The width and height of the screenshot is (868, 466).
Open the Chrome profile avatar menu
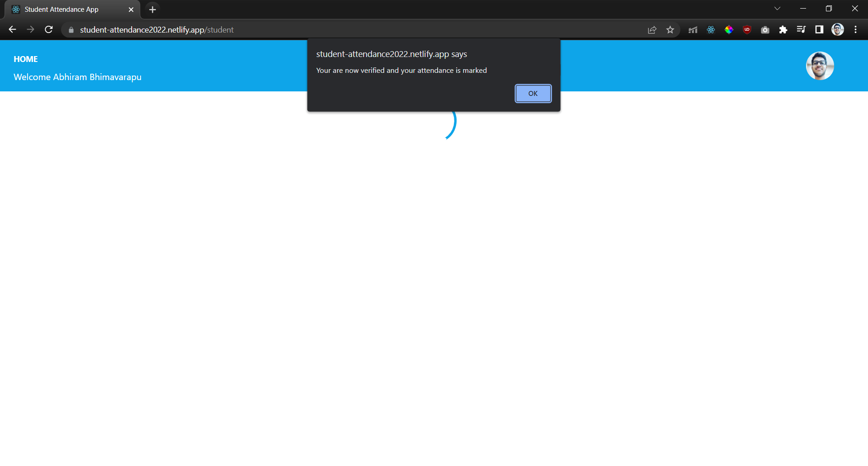tap(838, 29)
